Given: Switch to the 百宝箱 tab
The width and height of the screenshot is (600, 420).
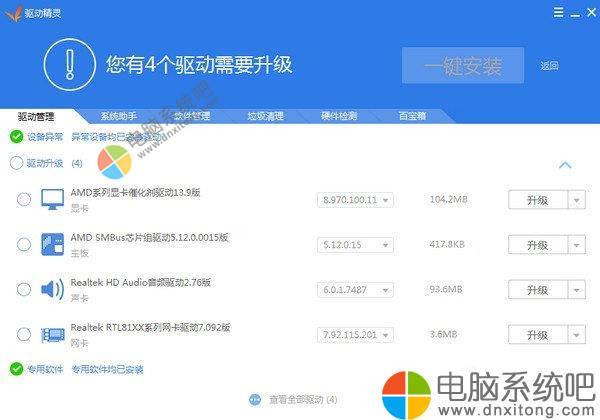Looking at the screenshot, I should click(x=412, y=116).
